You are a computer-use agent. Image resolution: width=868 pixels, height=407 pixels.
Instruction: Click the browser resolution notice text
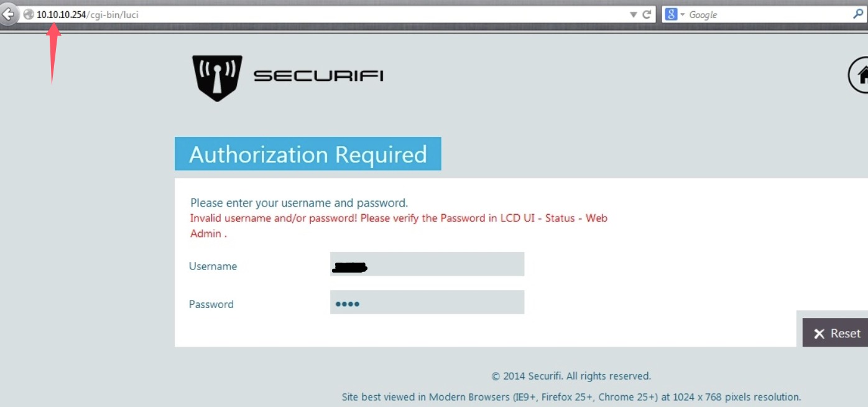[x=571, y=396]
